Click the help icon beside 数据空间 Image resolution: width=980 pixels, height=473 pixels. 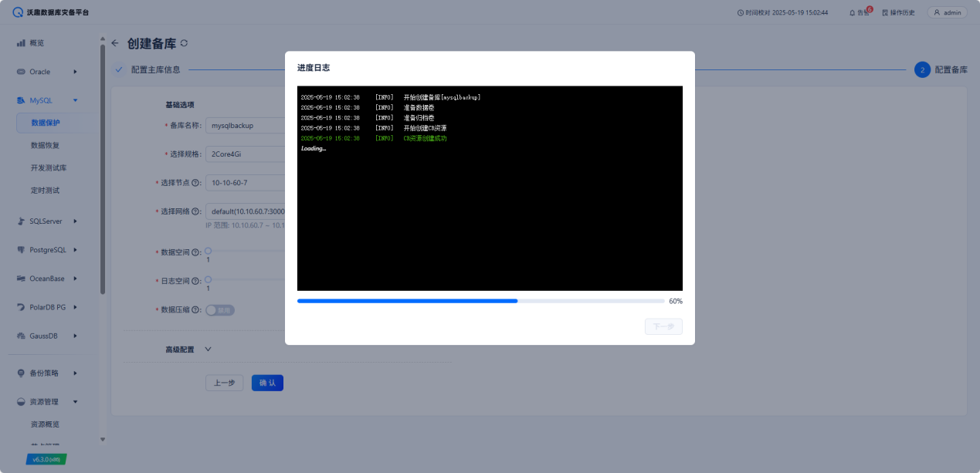[196, 252]
